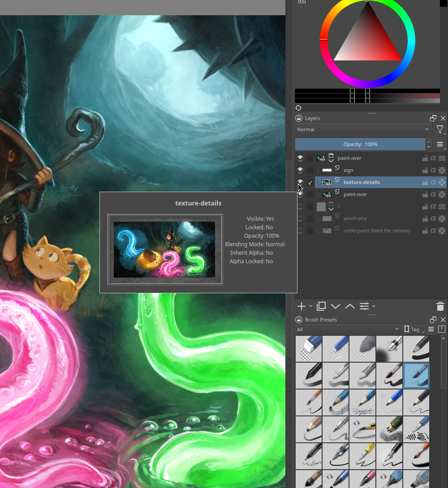Duplicate the layer with the duplicate icon
This screenshot has height=488, width=448.
(x=321, y=306)
